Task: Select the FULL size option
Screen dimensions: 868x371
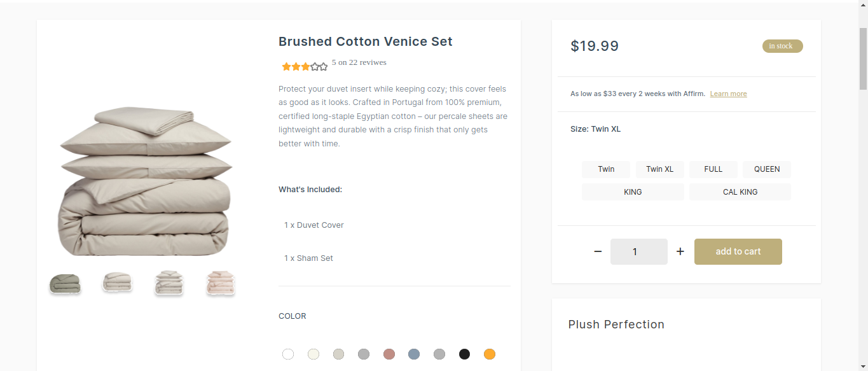Action: pos(713,169)
